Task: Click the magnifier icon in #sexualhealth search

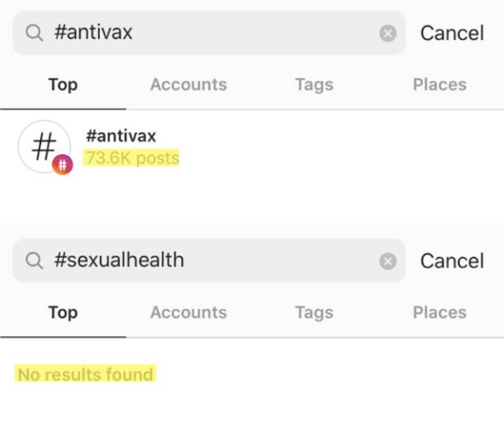Action: pyautogui.click(x=34, y=261)
